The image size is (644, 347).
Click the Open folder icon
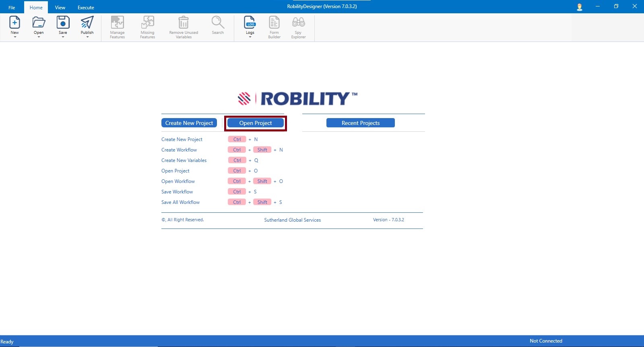pos(39,22)
